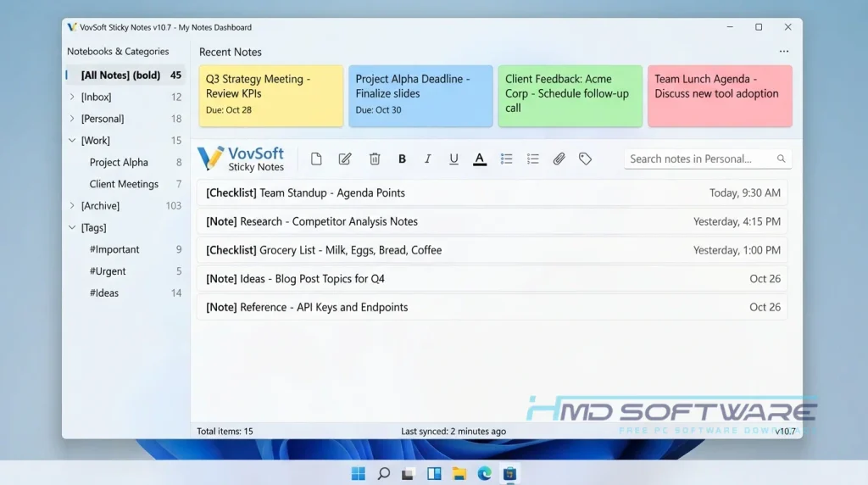
Task: Collapse the [Work] notebook
Action: click(x=72, y=141)
